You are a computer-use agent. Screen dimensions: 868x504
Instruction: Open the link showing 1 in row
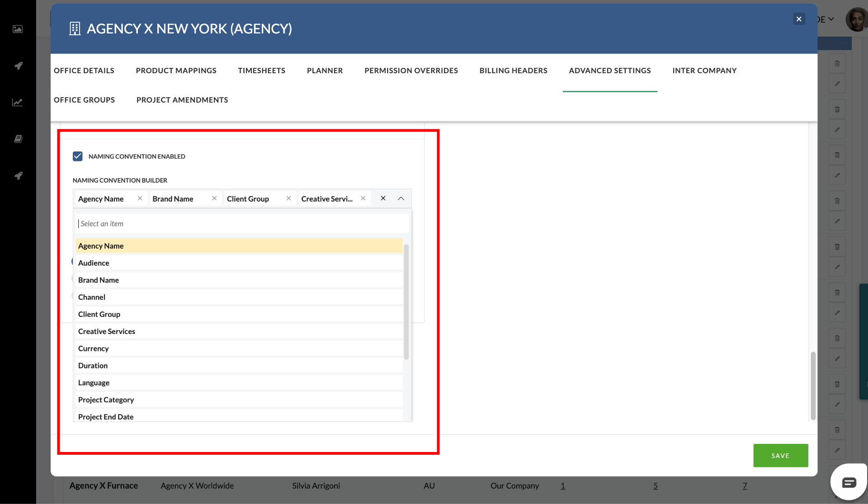(x=563, y=486)
